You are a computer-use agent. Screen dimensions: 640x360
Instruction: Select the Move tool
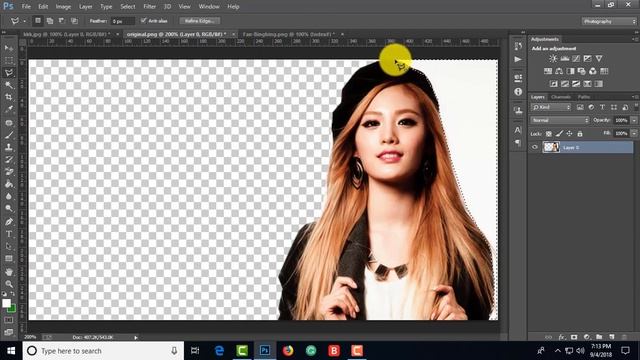tap(9, 48)
